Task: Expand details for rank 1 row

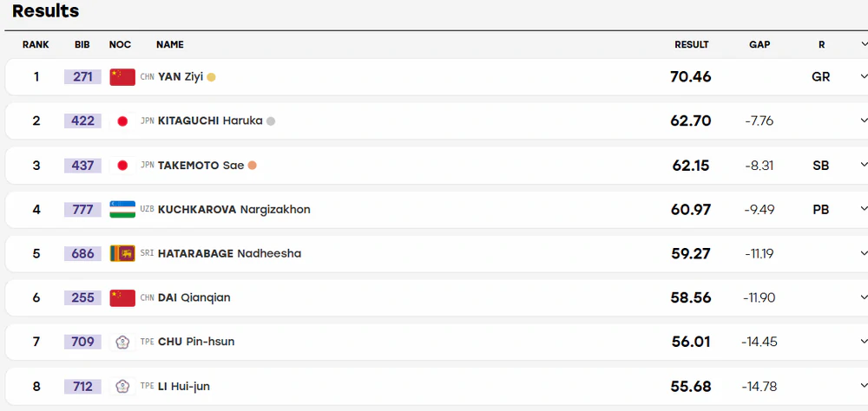Action: [x=864, y=77]
